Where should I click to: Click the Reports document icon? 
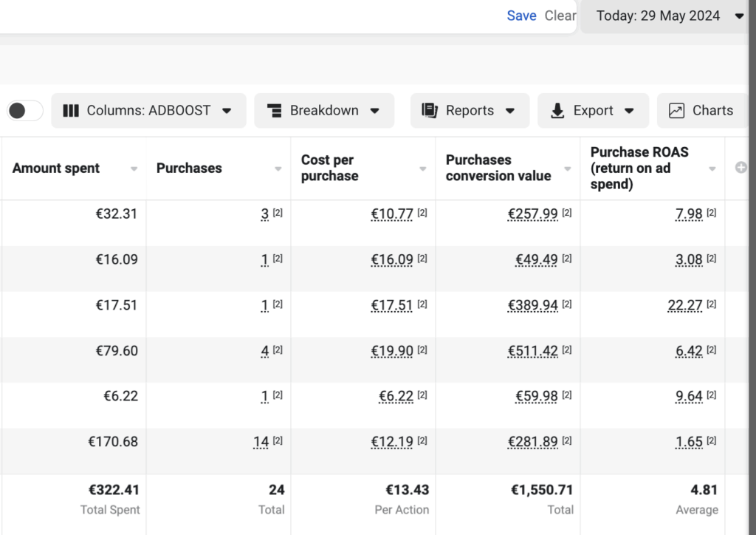pyautogui.click(x=430, y=111)
